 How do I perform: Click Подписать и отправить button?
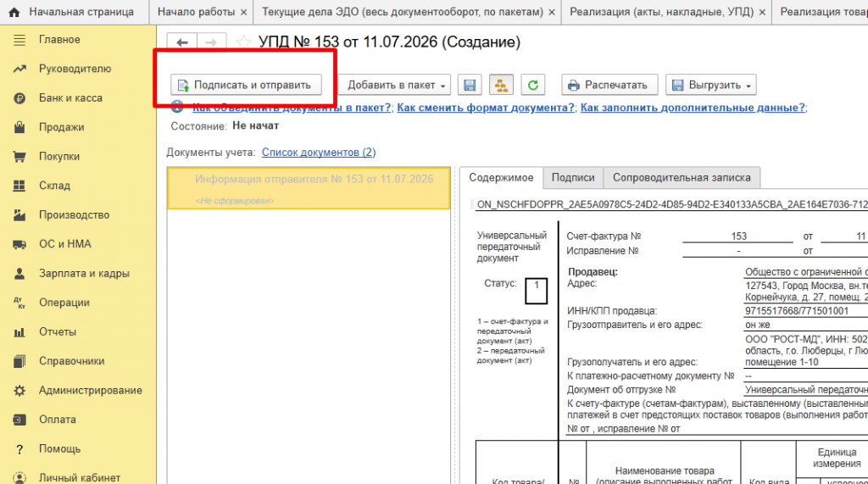point(246,86)
